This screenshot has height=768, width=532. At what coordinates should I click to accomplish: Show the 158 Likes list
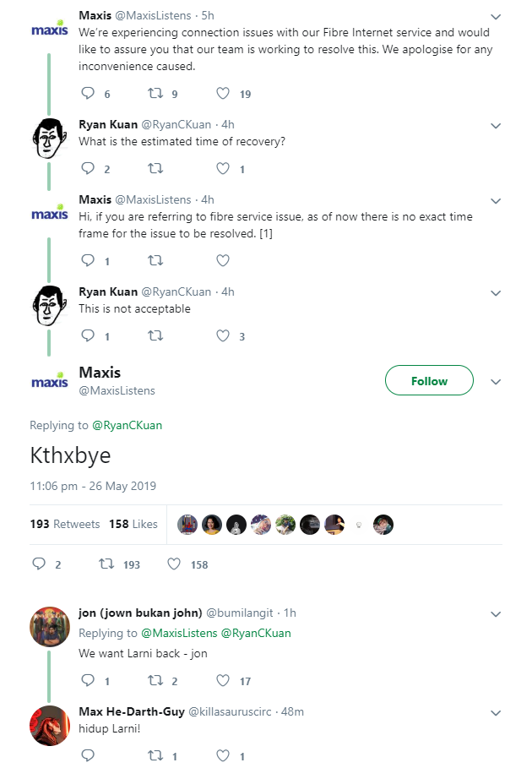click(x=133, y=524)
